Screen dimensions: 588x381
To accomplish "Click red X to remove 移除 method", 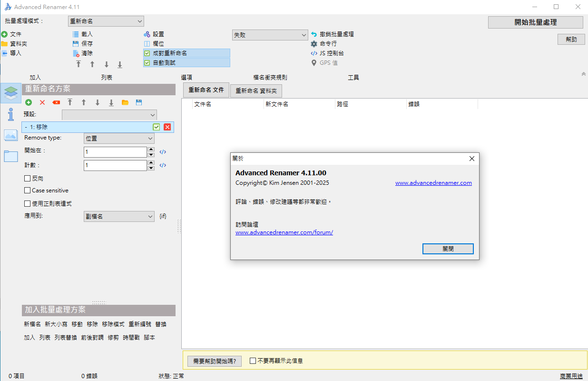I will (167, 127).
